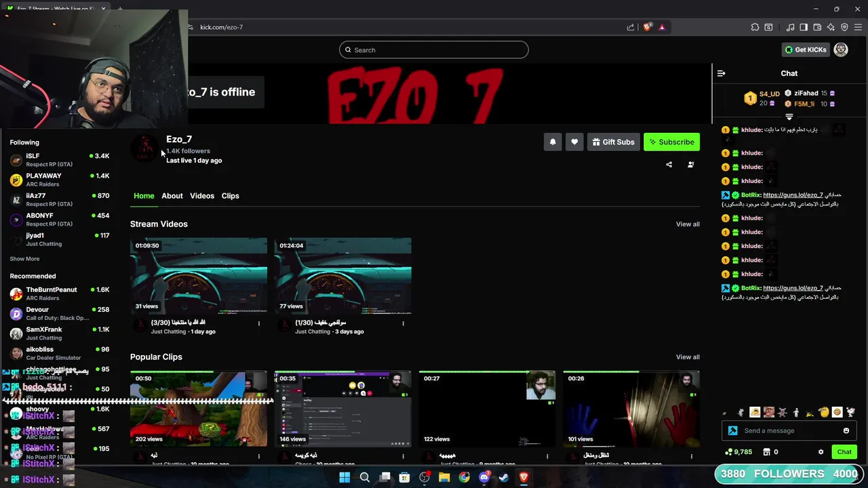Open the emoji picker in chat input

coord(846,430)
